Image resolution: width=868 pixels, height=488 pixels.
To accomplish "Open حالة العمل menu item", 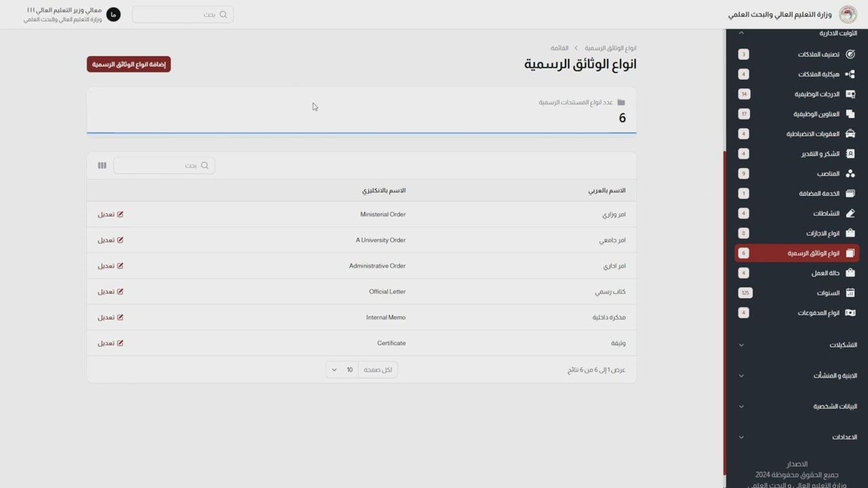I will coord(796,273).
